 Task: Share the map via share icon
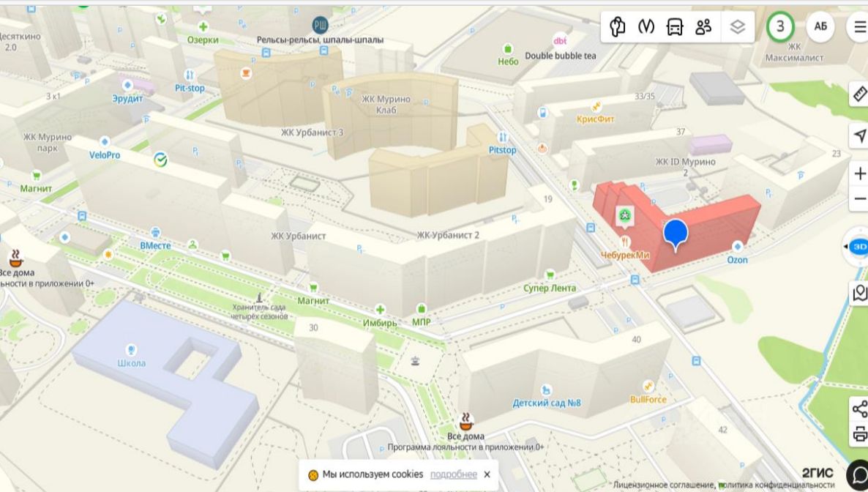(x=860, y=409)
